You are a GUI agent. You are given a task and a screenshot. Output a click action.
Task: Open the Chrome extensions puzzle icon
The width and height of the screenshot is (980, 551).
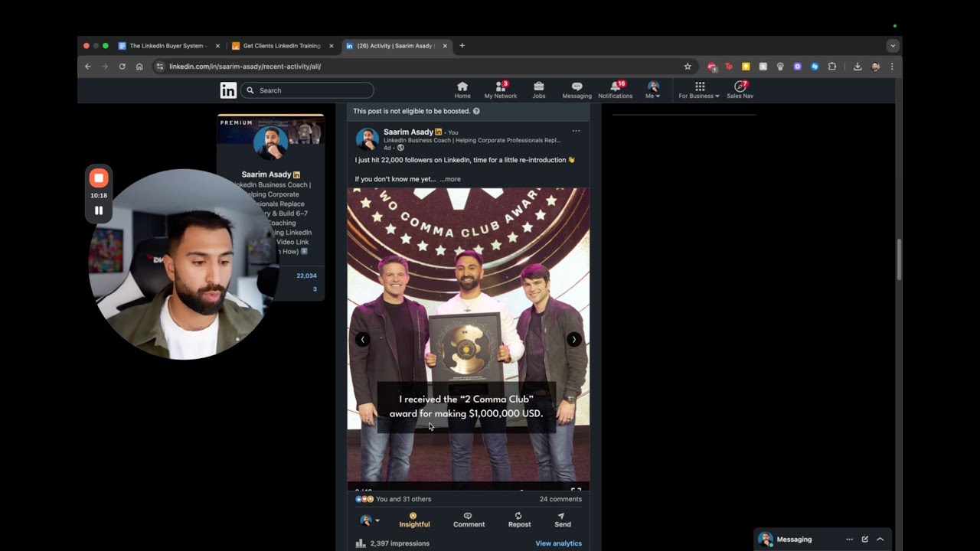point(832,67)
